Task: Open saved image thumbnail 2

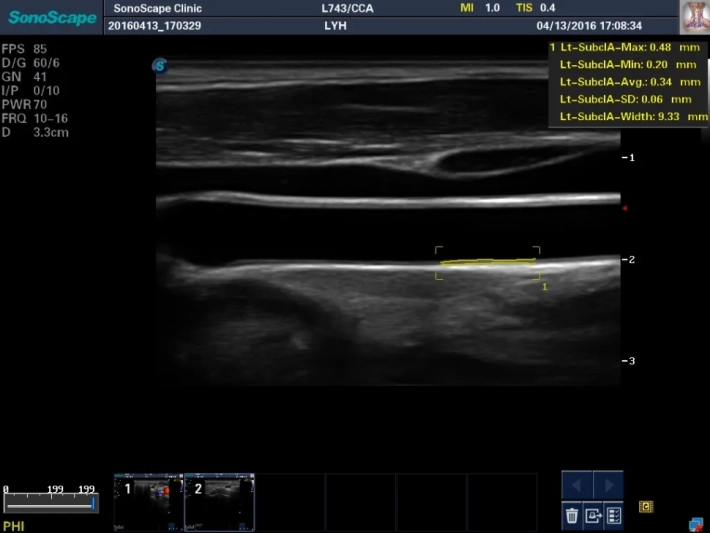Action: pos(219,502)
